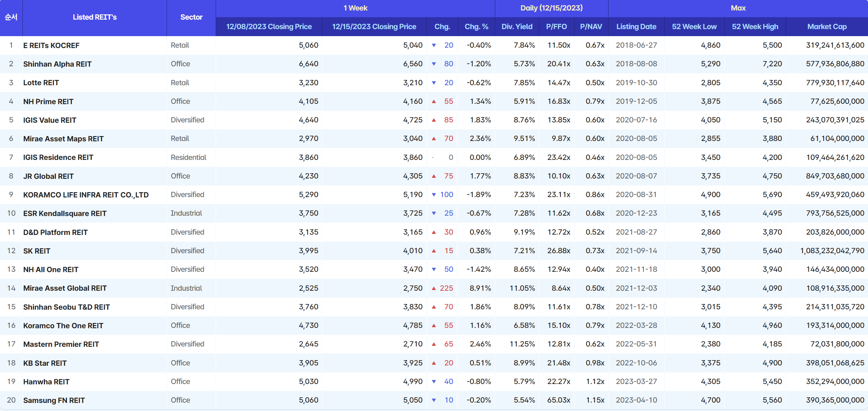This screenshot has height=411, width=868.
Task: Click the down arrow in ESR Kendallsquare REIT row
Action: tap(434, 213)
